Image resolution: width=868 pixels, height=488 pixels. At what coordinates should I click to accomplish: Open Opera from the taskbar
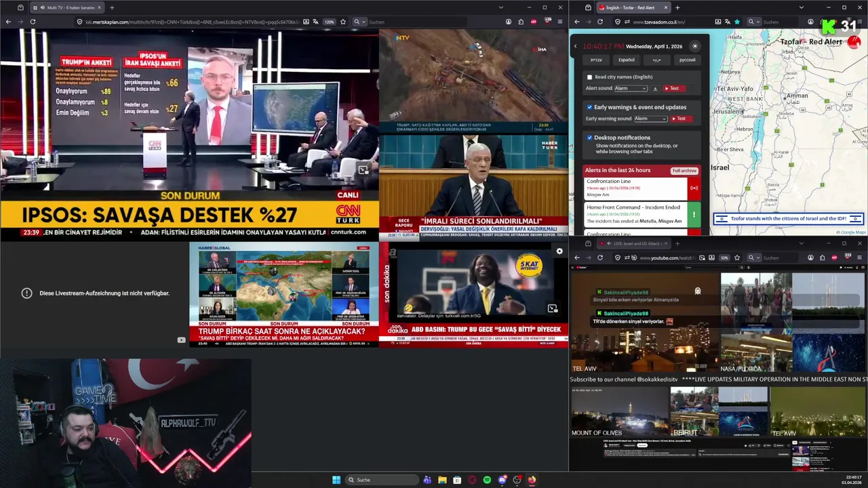click(472, 480)
